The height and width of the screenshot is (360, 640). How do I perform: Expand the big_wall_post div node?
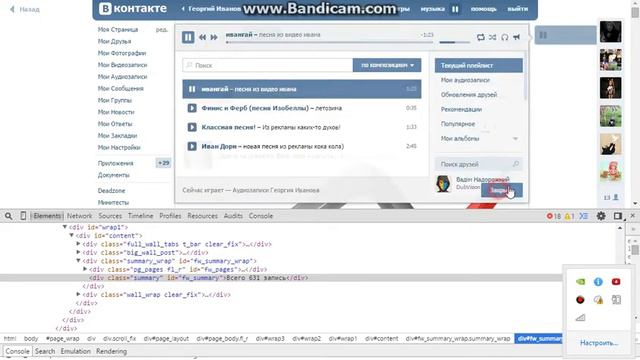(78, 252)
